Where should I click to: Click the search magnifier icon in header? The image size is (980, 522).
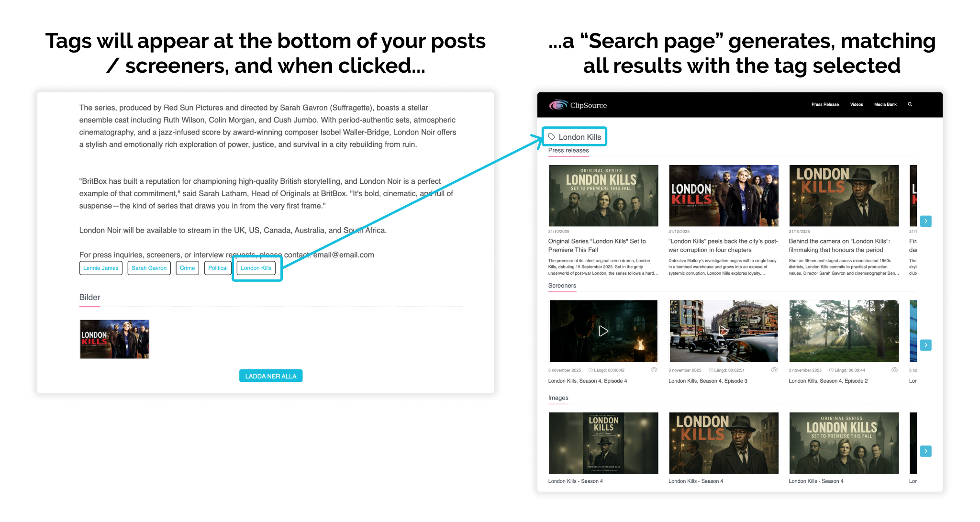tap(910, 104)
